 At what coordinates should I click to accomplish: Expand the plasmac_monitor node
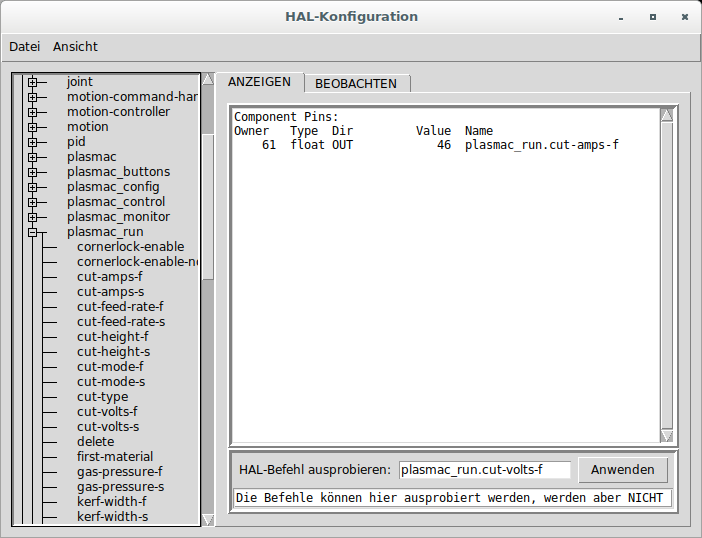32,217
